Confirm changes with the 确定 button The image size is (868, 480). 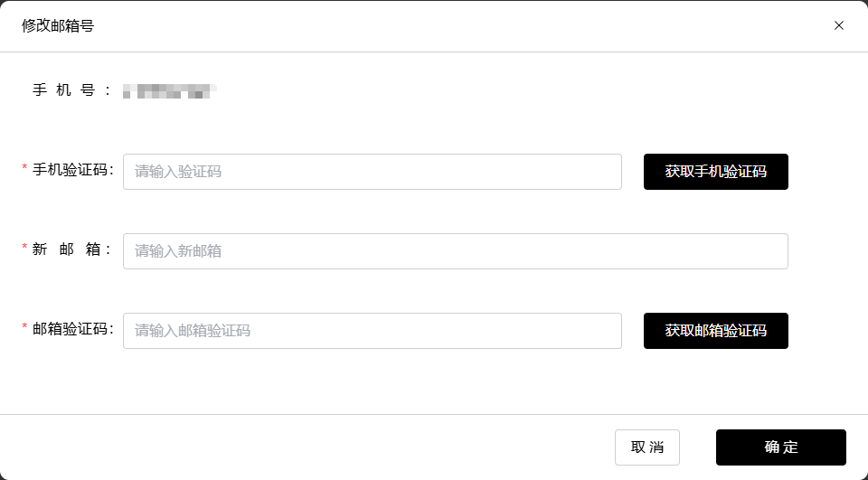(x=780, y=447)
